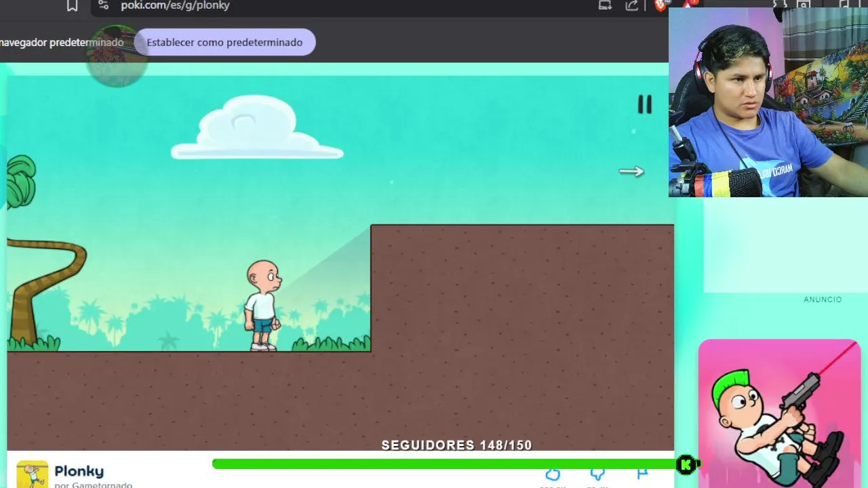Click Establecer como predeterminado button
The height and width of the screenshot is (488, 868).
[224, 42]
